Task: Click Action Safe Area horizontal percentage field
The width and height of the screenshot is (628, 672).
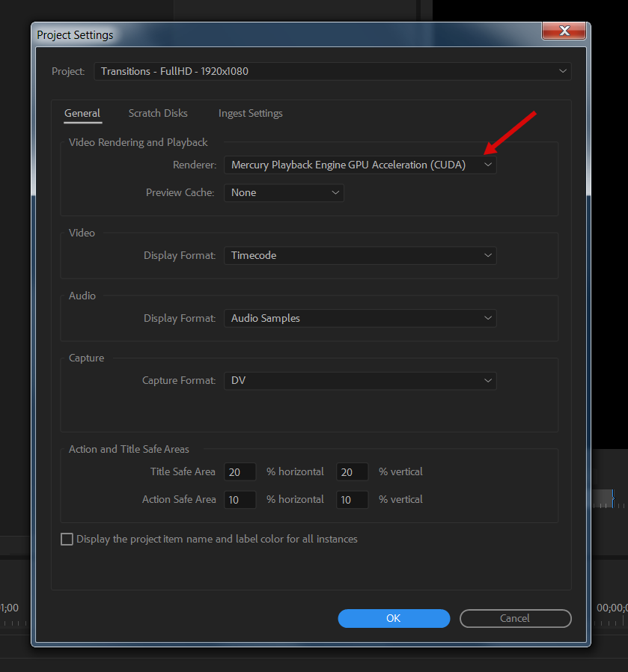Action: [240, 500]
